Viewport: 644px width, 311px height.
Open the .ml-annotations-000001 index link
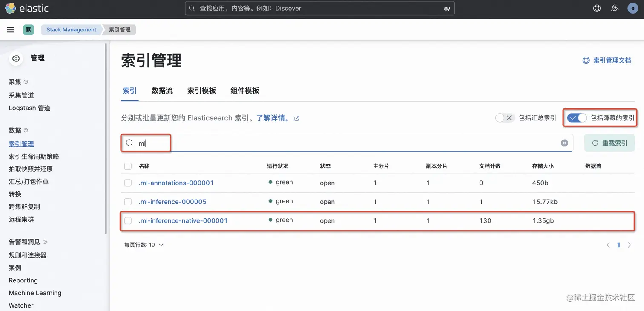176,183
